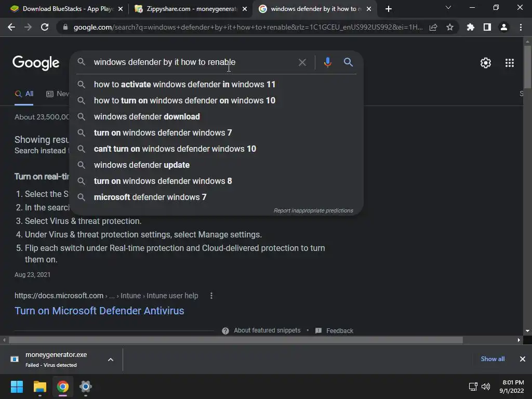
Task: Click the Feedback link
Action: (x=340, y=331)
